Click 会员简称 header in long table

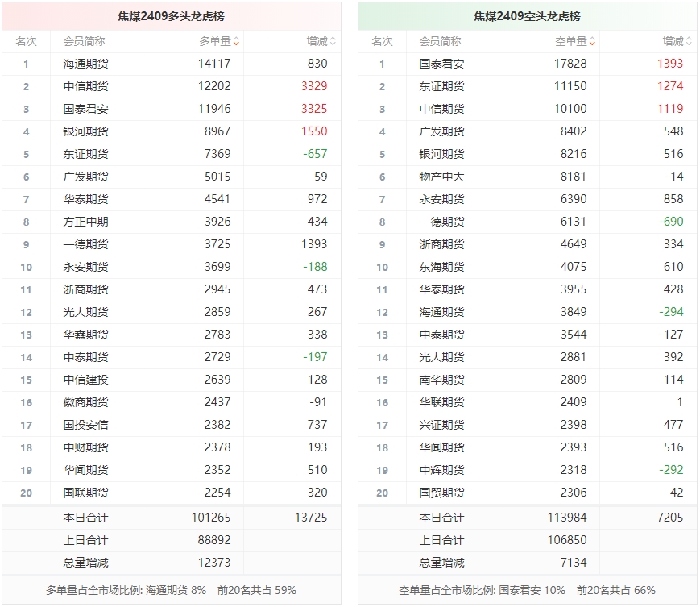[x=85, y=42]
